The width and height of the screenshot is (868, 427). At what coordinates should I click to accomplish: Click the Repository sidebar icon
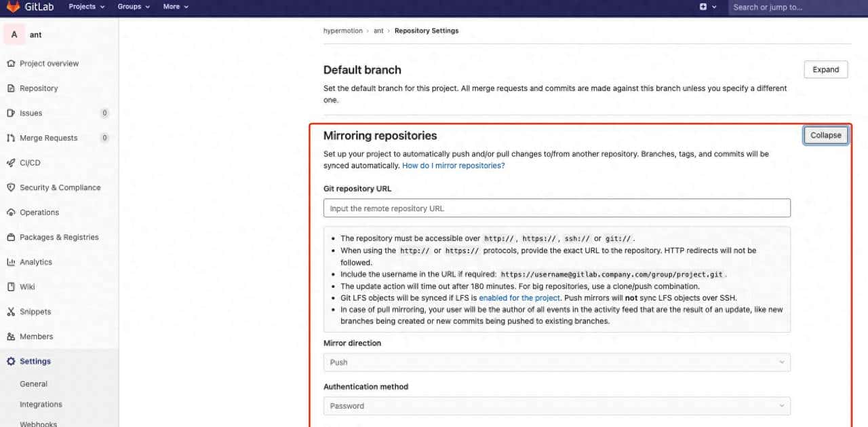pos(11,88)
